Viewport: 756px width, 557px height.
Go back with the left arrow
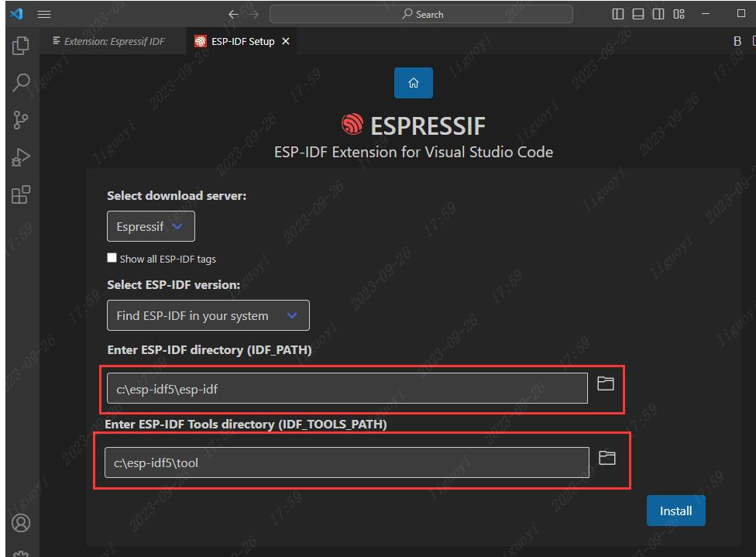233,15
